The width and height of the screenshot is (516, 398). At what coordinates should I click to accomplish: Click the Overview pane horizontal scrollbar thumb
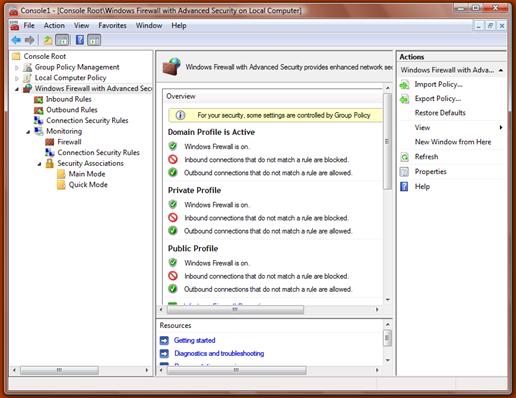coord(235,309)
